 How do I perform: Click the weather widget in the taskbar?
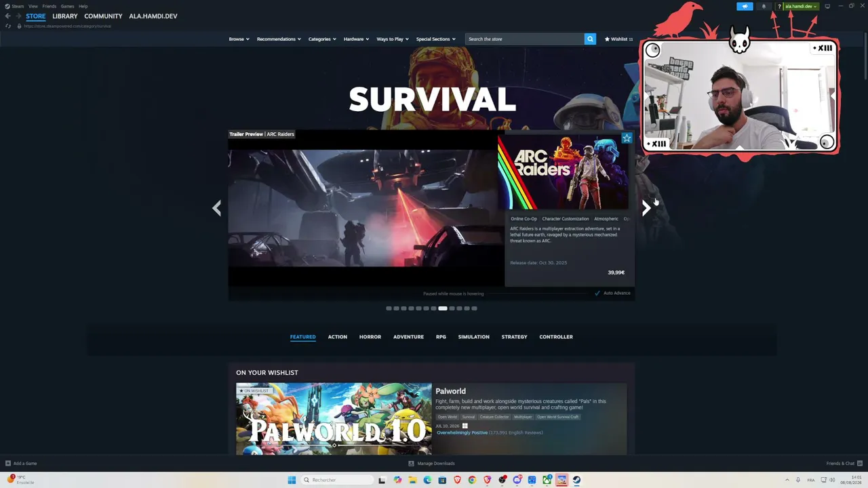[19, 480]
